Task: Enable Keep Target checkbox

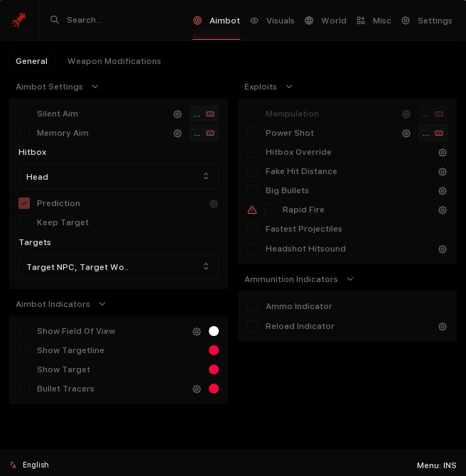Action: tap(24, 222)
